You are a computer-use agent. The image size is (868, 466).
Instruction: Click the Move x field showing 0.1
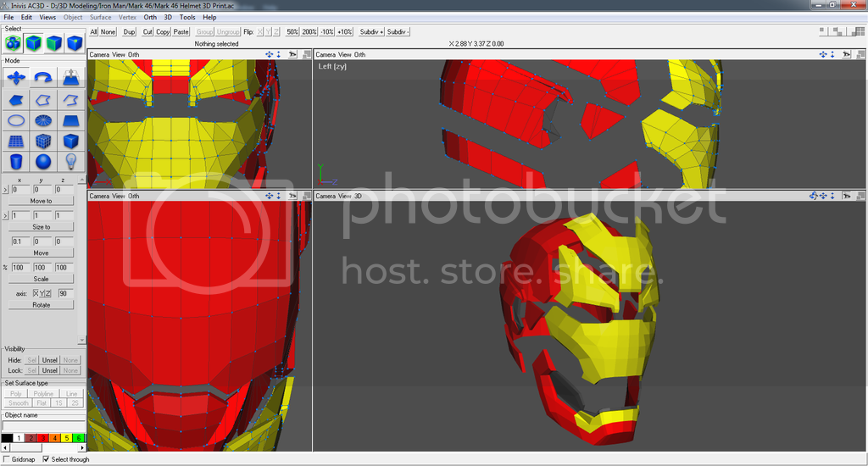click(x=20, y=241)
